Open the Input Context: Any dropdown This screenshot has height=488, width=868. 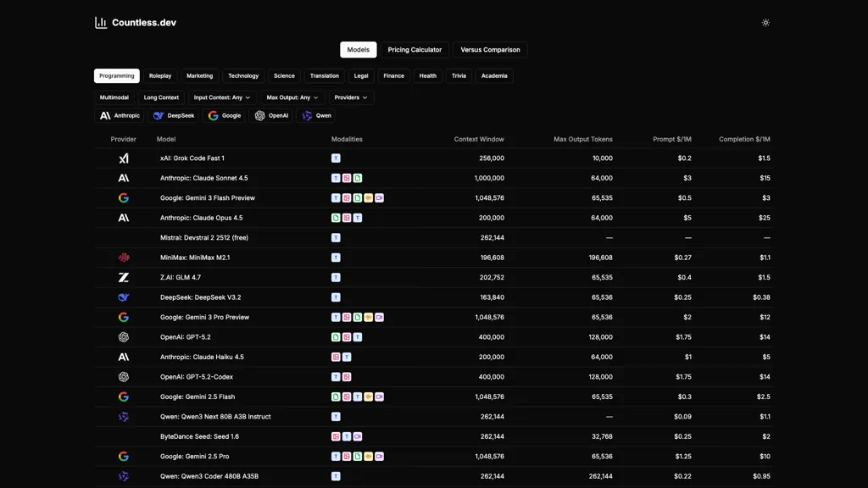221,97
